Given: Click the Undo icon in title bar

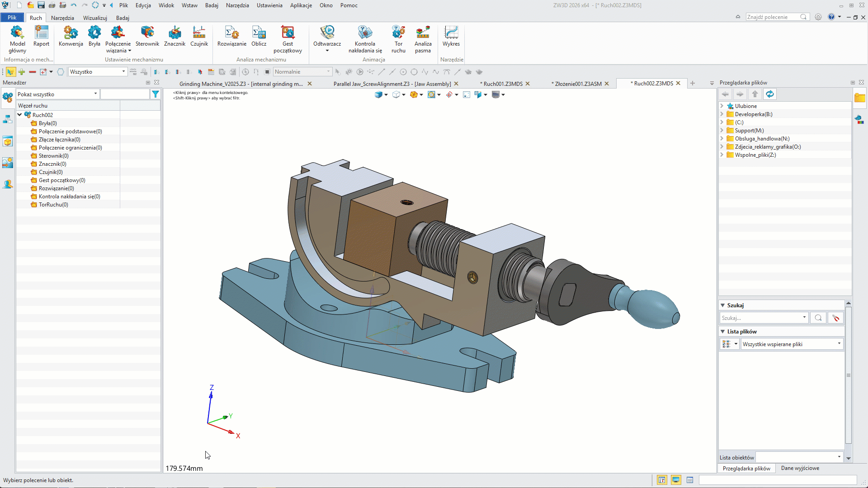Looking at the screenshot, I should (x=74, y=5).
